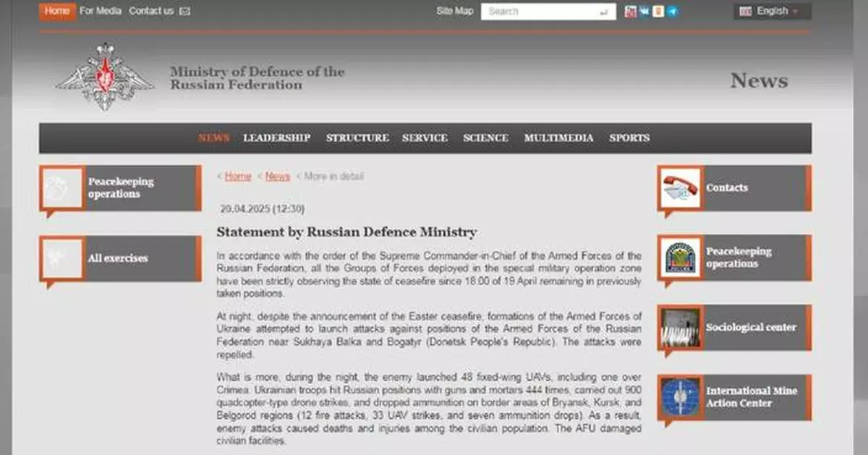Click the envelope mail icon
This screenshot has width=868, height=455.
pyautogui.click(x=184, y=12)
